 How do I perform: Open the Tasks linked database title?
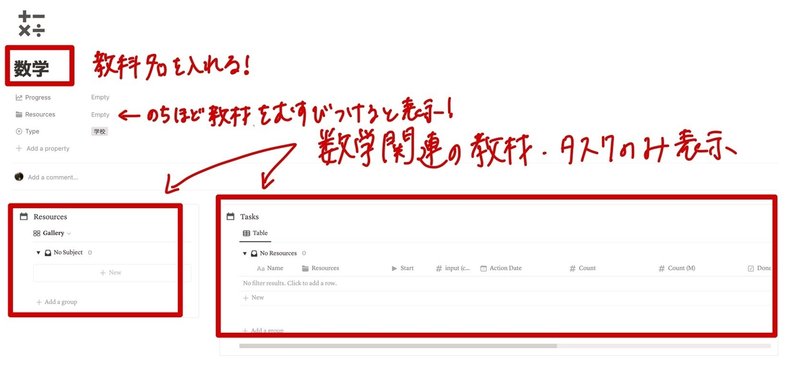[249, 217]
